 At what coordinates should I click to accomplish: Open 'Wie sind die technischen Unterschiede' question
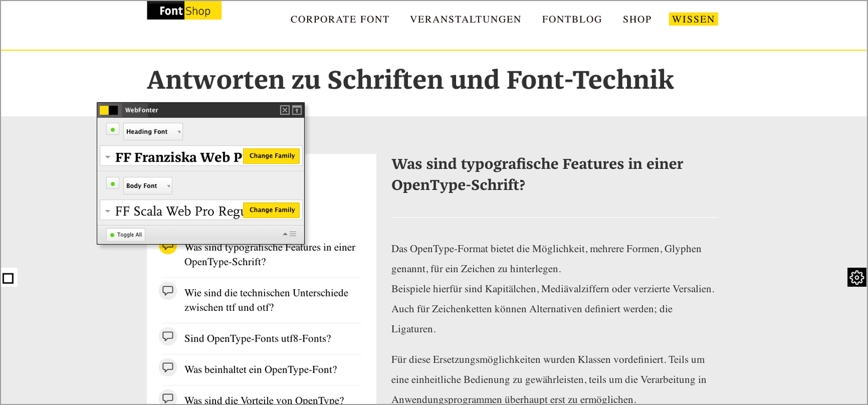(266, 300)
